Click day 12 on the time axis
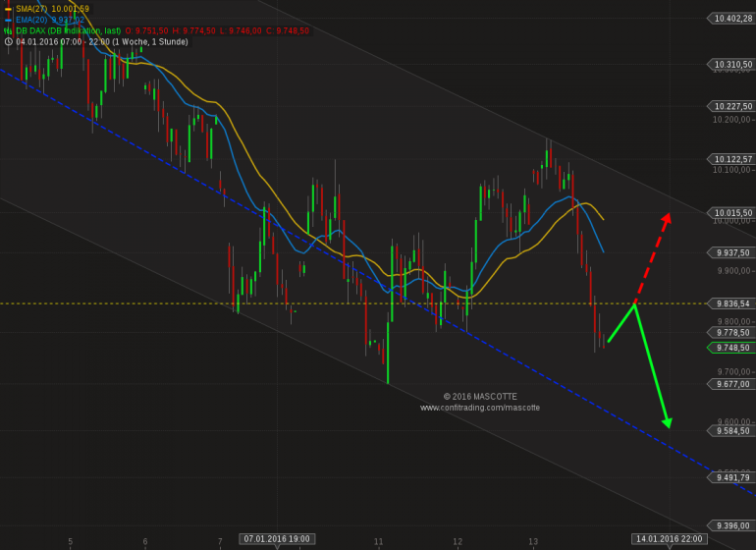The image size is (756, 550). pos(458,541)
